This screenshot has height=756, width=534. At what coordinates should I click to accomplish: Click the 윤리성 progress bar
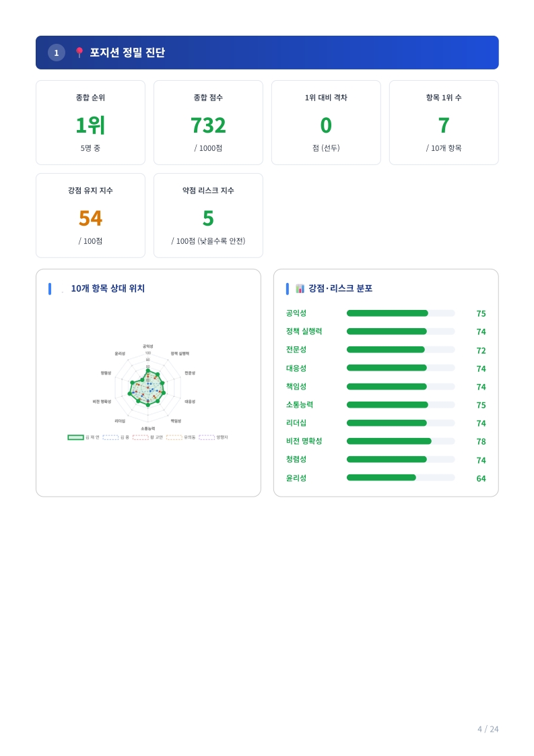click(400, 478)
